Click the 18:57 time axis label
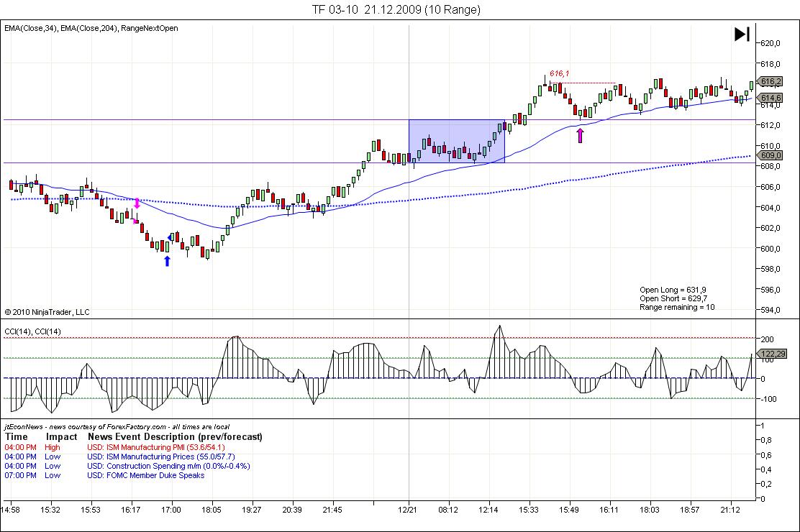This screenshot has width=800, height=532. pyautogui.click(x=690, y=510)
